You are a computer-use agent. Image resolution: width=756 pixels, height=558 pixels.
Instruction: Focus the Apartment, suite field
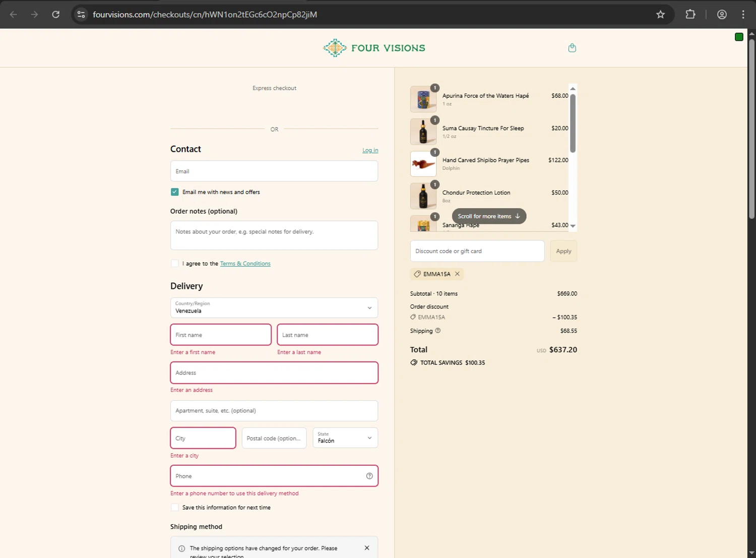274,411
